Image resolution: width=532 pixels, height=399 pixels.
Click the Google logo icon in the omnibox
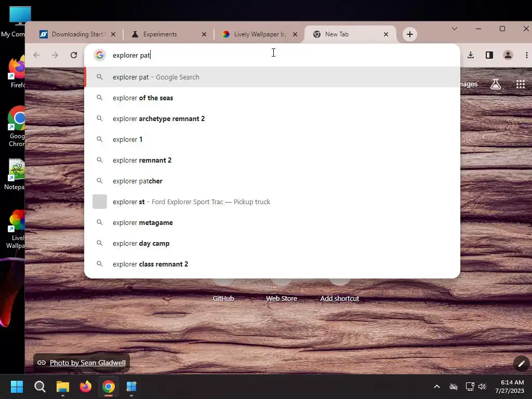(100, 55)
